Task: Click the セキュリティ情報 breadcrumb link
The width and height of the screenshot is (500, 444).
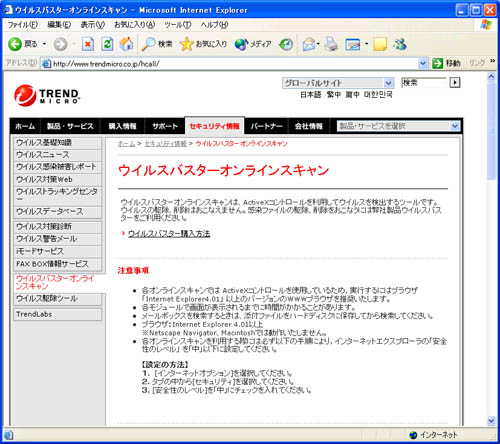Action: tap(165, 144)
